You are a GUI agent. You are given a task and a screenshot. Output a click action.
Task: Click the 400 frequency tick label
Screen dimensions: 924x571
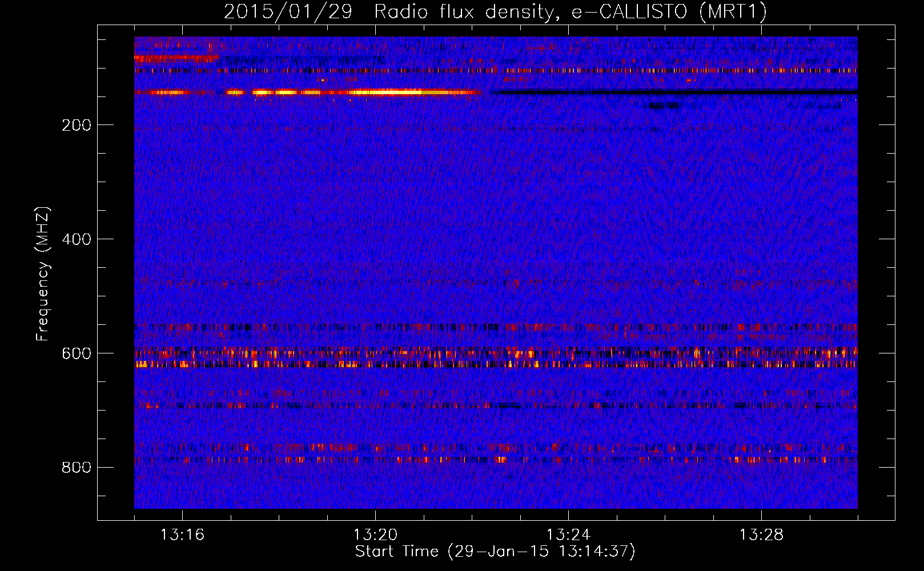(77, 240)
